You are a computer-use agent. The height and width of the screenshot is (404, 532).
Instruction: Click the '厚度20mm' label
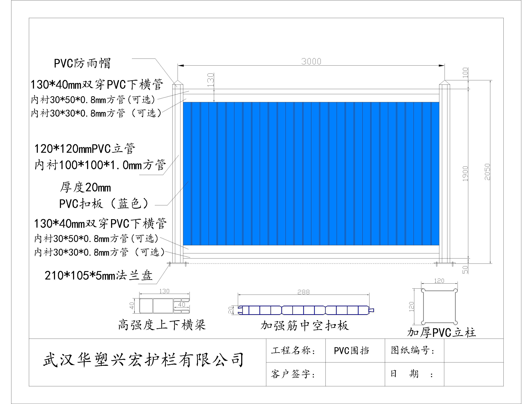[x=85, y=187]
